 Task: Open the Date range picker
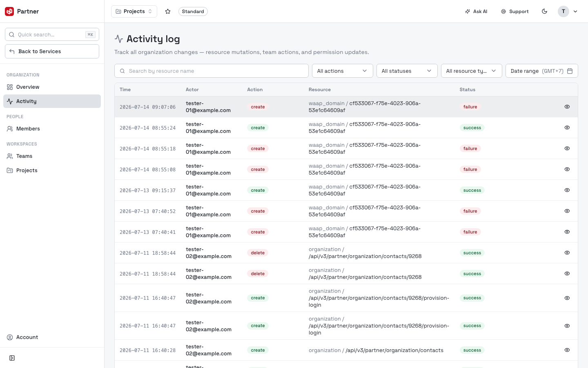click(x=542, y=71)
